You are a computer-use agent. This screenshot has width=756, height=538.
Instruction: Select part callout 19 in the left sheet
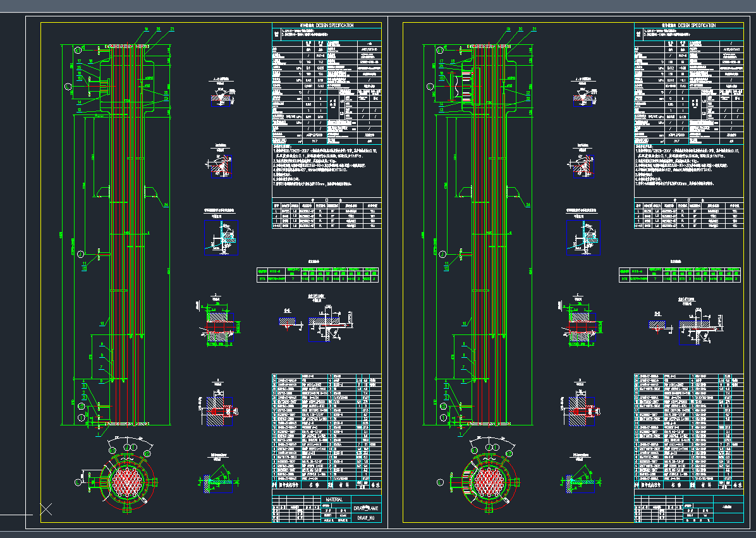[x=146, y=29]
